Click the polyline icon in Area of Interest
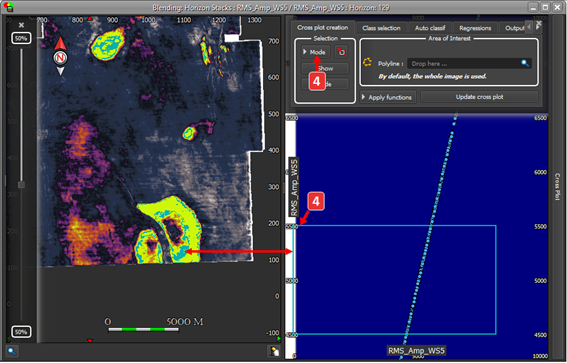The width and height of the screenshot is (567, 363). [367, 63]
